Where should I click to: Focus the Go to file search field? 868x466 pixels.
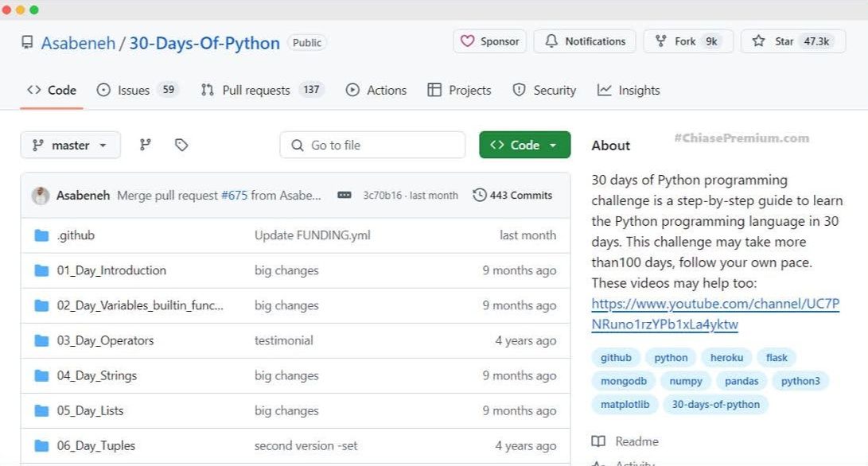pyautogui.click(x=372, y=145)
